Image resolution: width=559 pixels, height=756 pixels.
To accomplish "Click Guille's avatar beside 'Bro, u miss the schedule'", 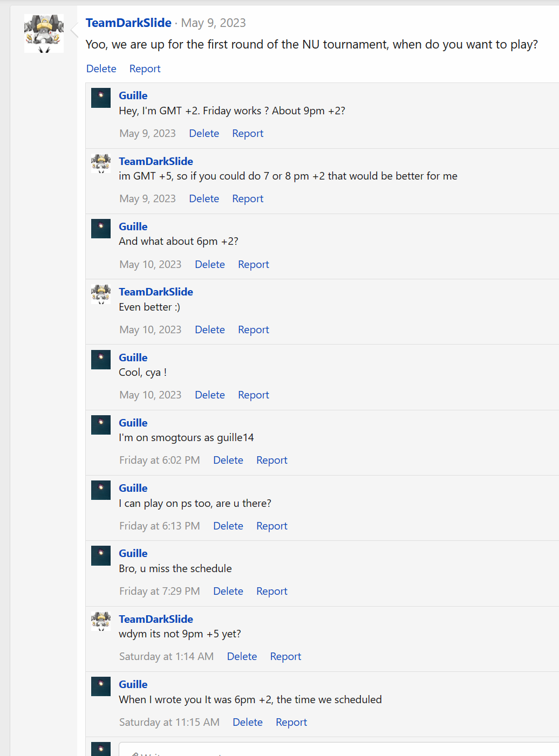I will pyautogui.click(x=101, y=556).
